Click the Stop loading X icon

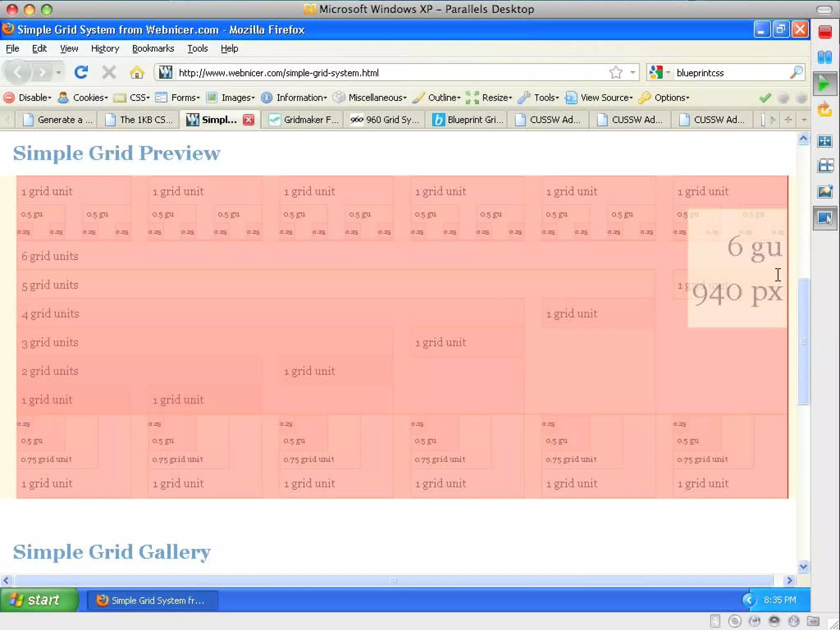tap(109, 73)
